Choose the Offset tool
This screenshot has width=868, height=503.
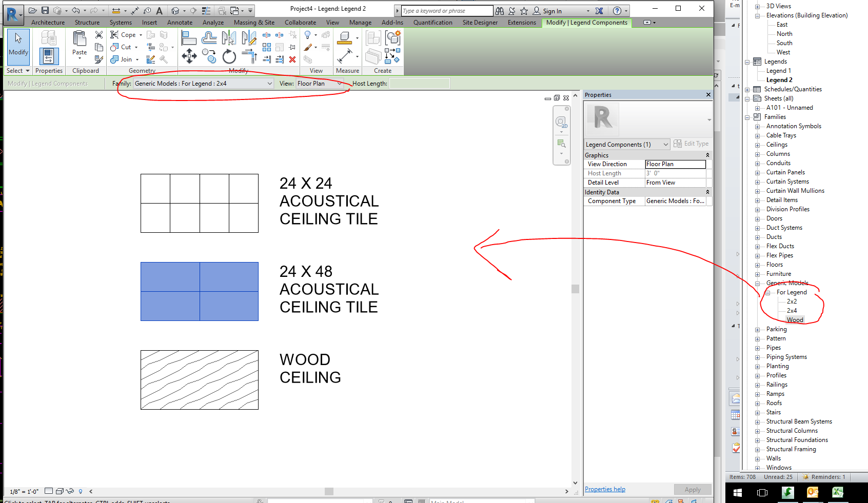(x=209, y=37)
